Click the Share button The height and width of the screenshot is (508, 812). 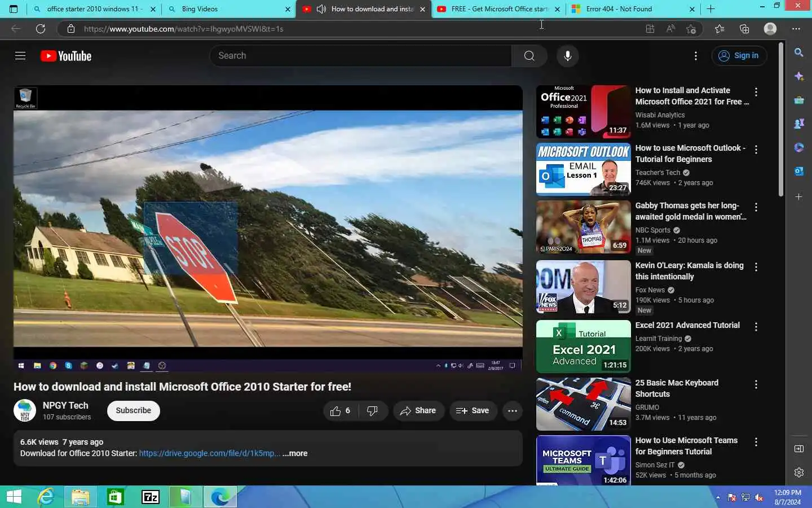[418, 411]
